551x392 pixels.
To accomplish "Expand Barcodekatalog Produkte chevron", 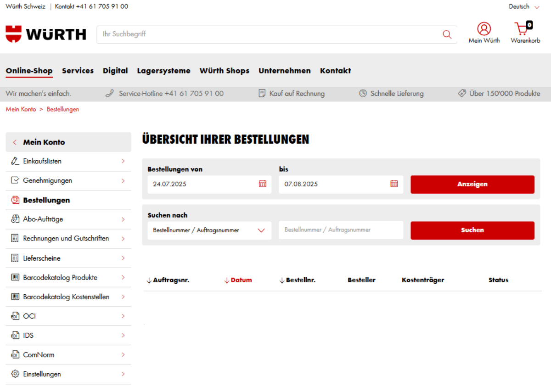I will pyautogui.click(x=123, y=277).
